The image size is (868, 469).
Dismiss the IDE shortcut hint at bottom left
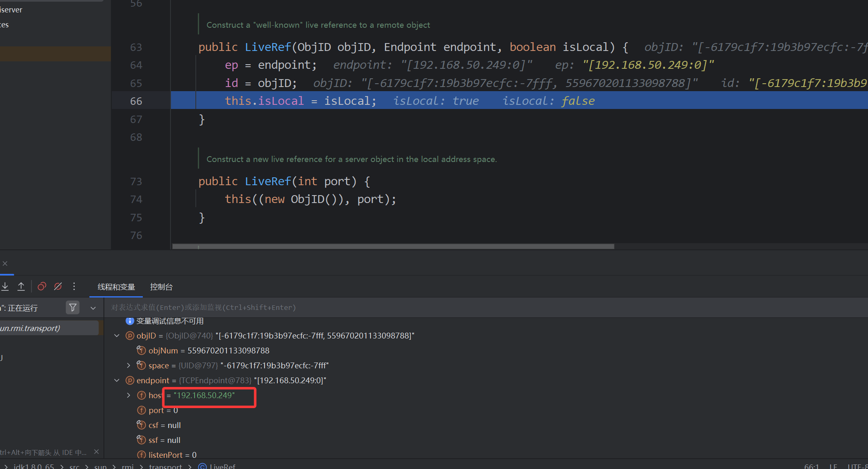pyautogui.click(x=96, y=452)
